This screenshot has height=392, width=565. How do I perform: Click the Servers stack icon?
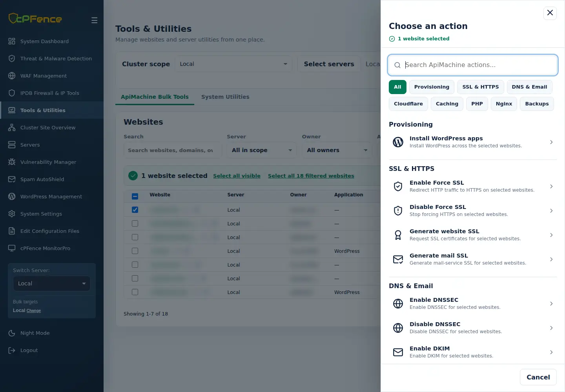point(12,145)
